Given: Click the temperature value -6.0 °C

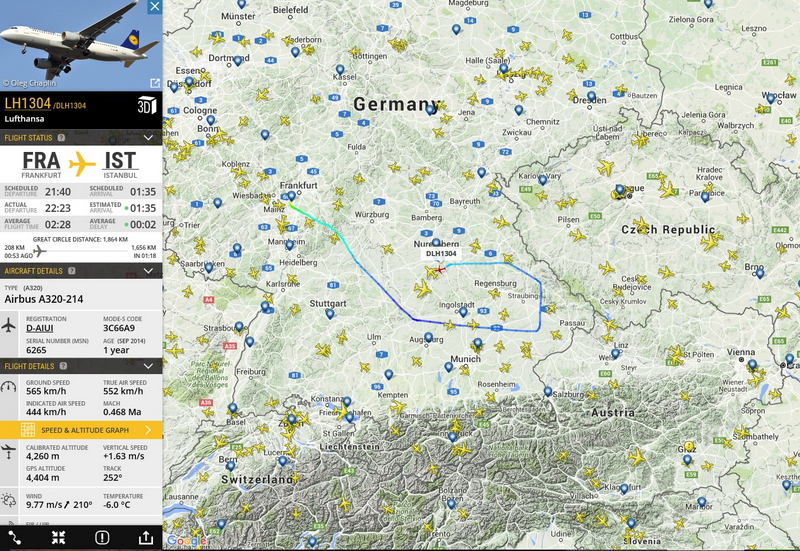Looking at the screenshot, I should [116, 505].
